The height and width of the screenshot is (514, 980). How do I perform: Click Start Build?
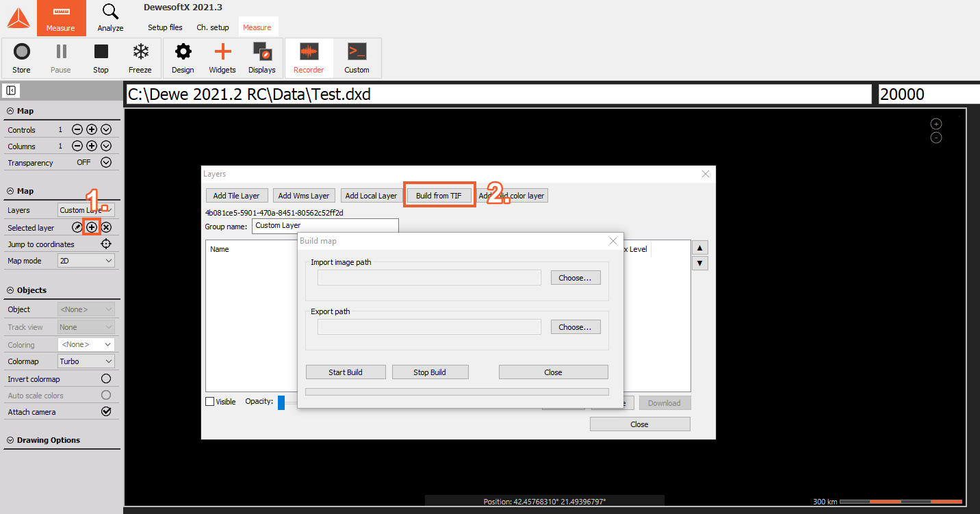346,372
